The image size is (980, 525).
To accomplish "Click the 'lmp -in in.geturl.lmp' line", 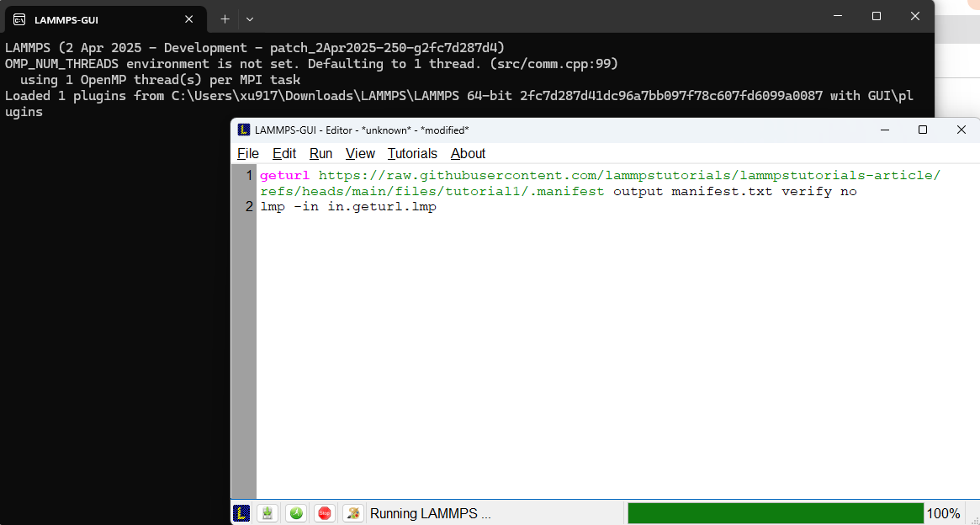I will (x=348, y=207).
